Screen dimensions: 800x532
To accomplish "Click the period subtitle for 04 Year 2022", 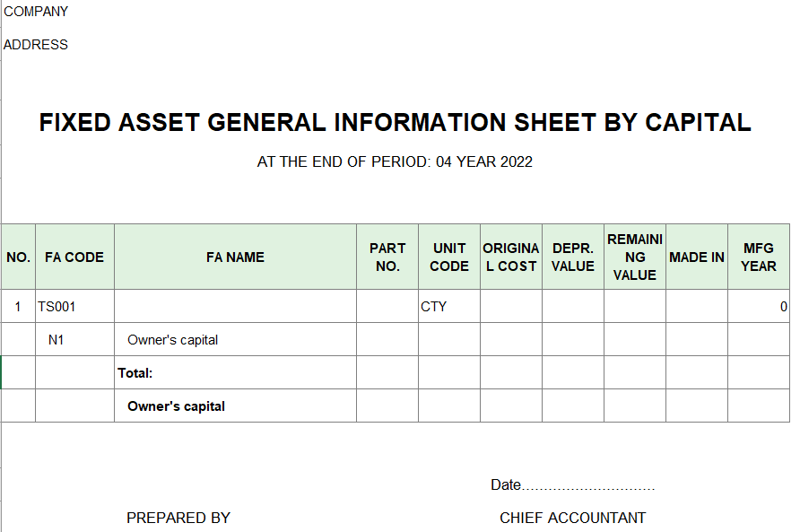I will click(x=395, y=162).
